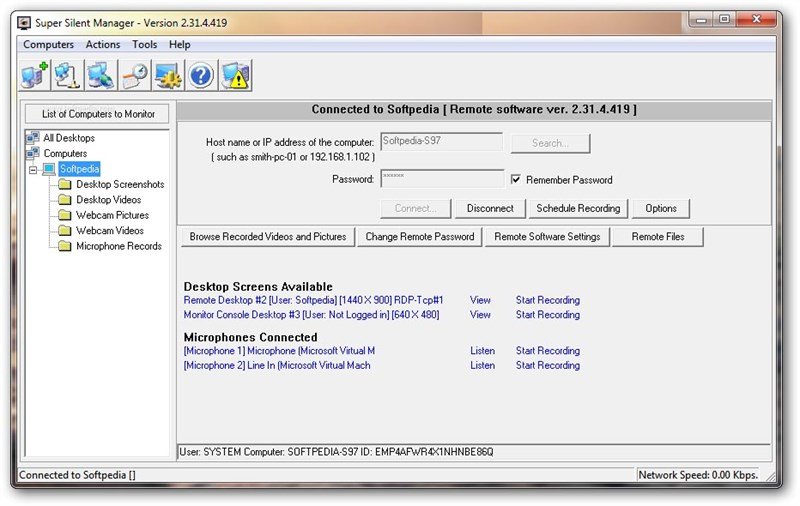Click the add computer toolbar icon
Viewport: 800px width, 506px height.
(x=33, y=75)
